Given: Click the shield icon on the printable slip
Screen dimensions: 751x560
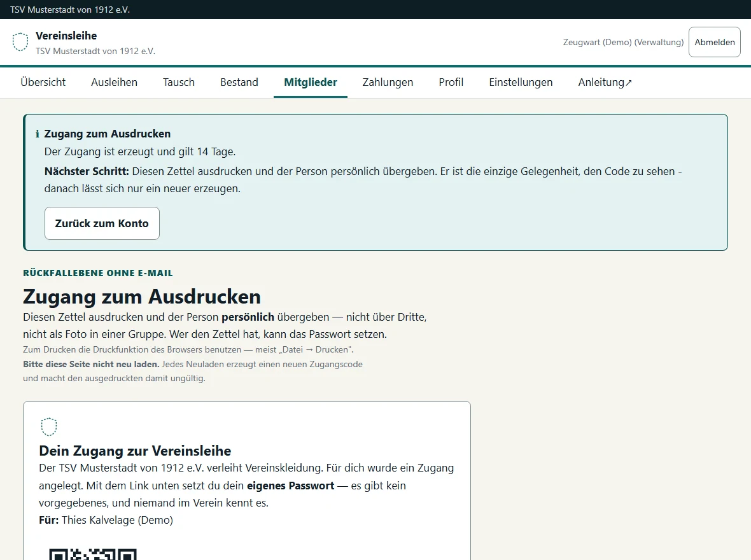Looking at the screenshot, I should pyautogui.click(x=48, y=427).
